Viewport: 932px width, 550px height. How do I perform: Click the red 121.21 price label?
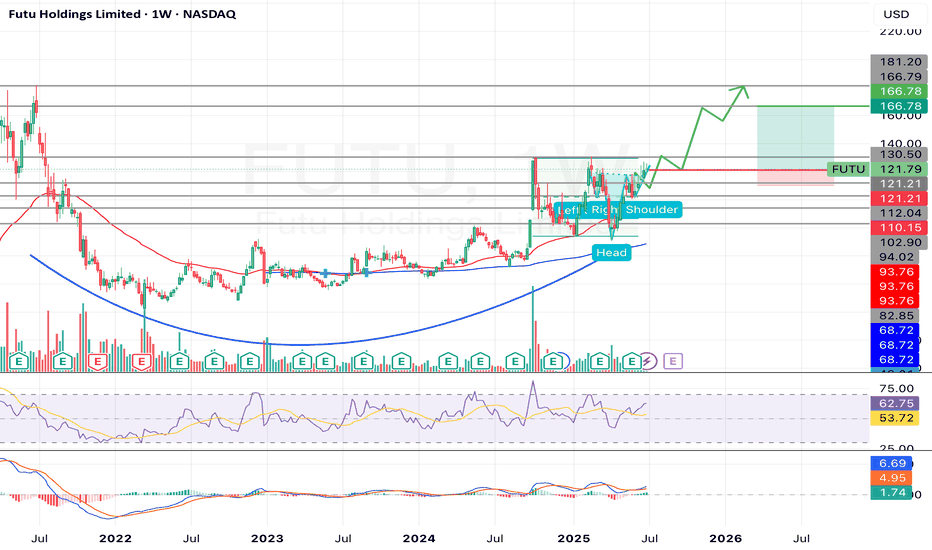[x=899, y=199]
